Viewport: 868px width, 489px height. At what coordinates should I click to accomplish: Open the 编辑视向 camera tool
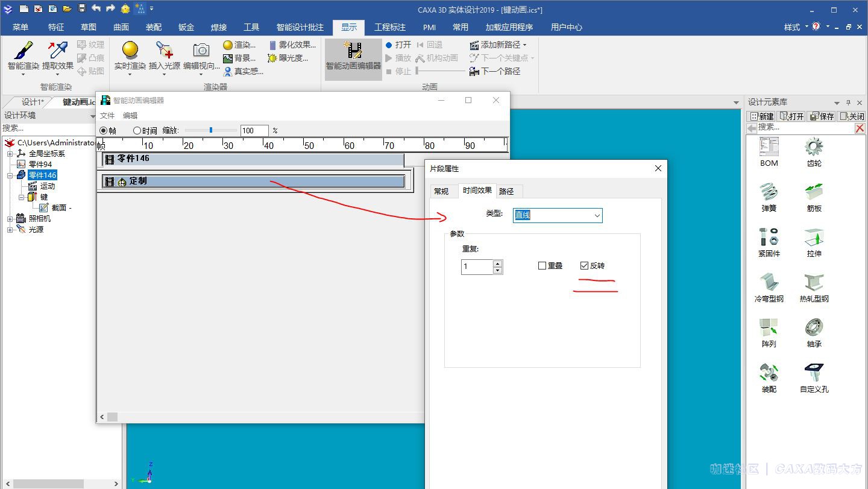click(201, 51)
